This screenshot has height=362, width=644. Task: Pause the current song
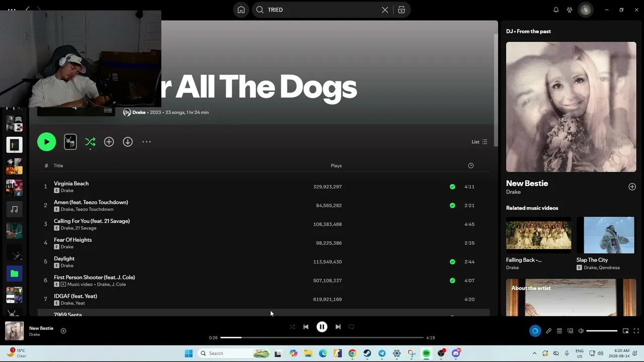tap(322, 327)
